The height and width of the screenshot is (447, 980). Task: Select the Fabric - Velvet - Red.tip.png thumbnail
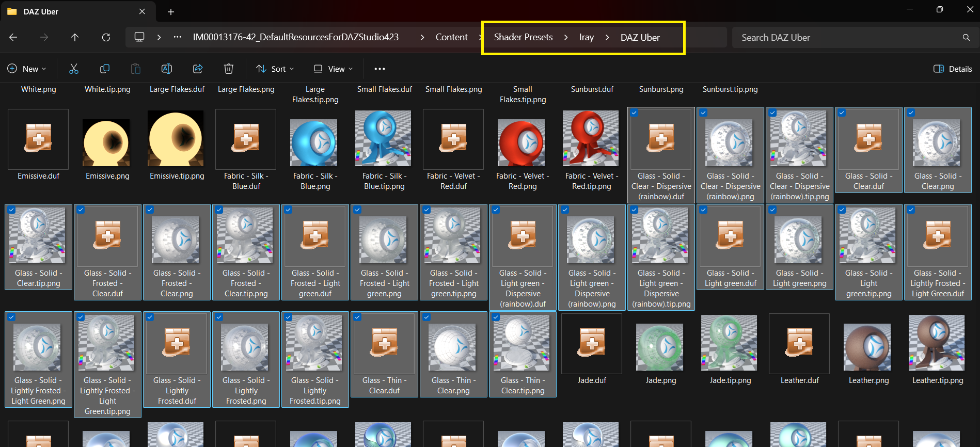(592, 138)
